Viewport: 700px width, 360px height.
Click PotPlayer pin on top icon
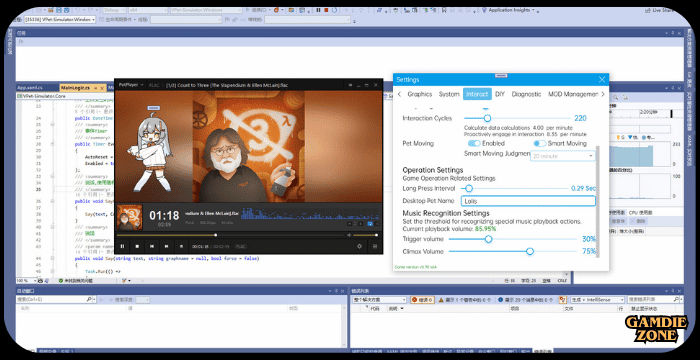350,84
